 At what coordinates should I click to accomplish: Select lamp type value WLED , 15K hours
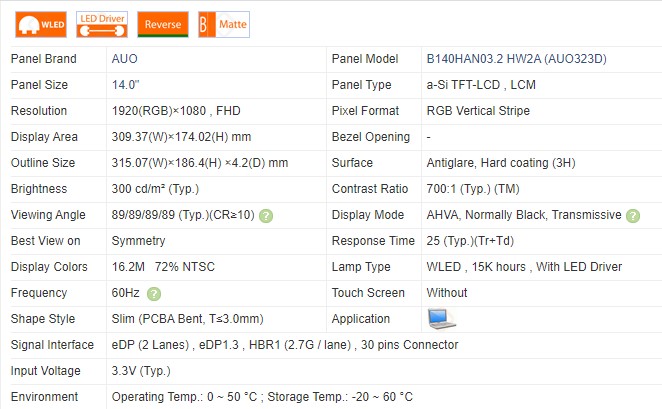tap(476, 267)
